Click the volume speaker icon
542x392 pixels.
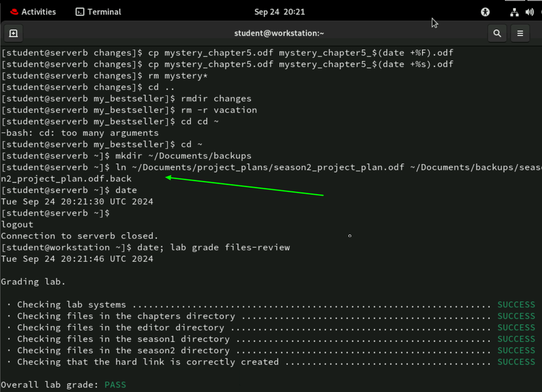pyautogui.click(x=530, y=12)
